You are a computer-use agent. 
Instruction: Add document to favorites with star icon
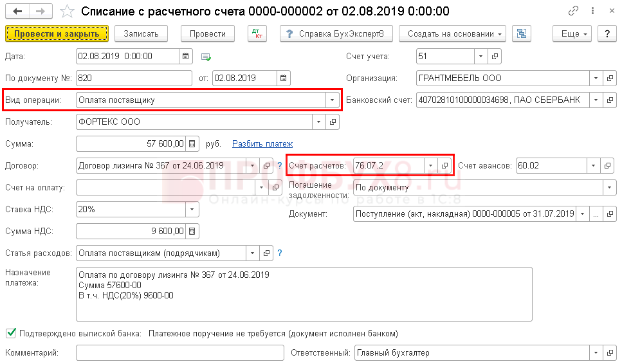click(x=67, y=12)
